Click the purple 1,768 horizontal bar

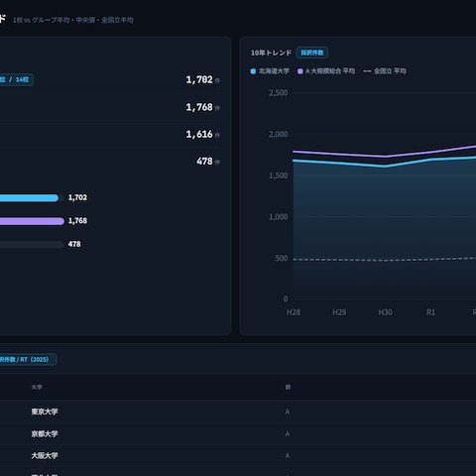point(32,221)
